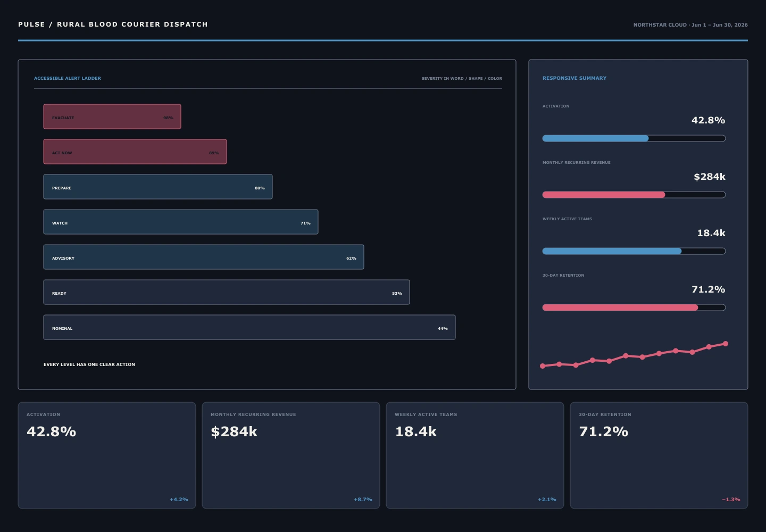This screenshot has width=766, height=532.
Task: Click the 71.2% value in Responsive Summary
Action: click(708, 289)
